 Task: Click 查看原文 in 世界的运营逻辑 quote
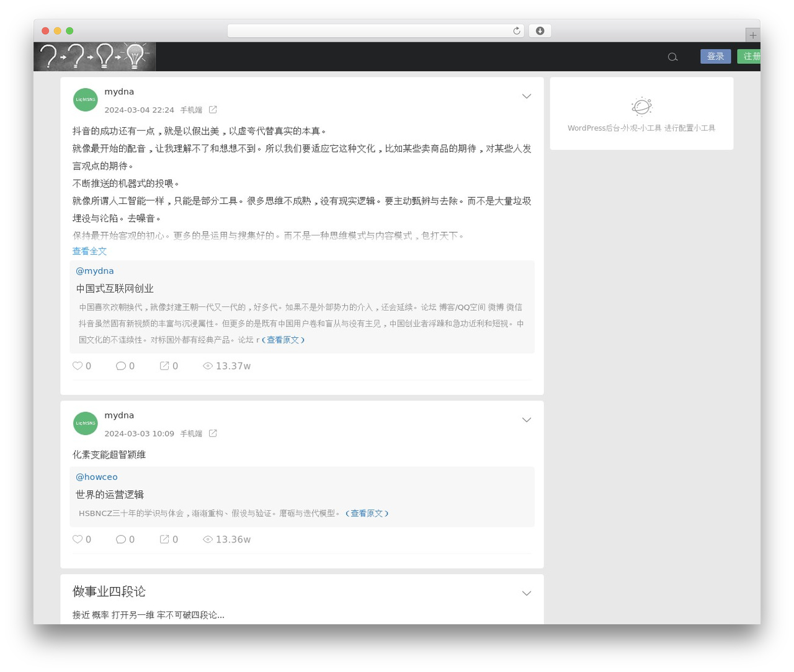pyautogui.click(x=367, y=513)
